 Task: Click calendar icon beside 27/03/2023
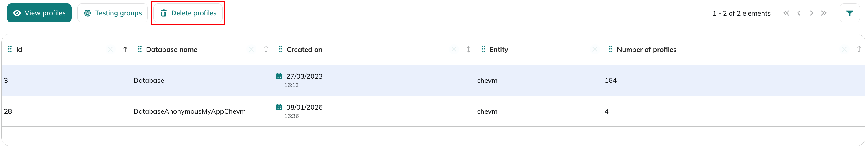pyautogui.click(x=279, y=76)
